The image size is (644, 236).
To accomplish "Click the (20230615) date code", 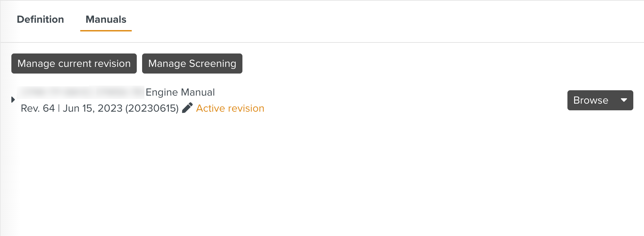I will coord(152,108).
